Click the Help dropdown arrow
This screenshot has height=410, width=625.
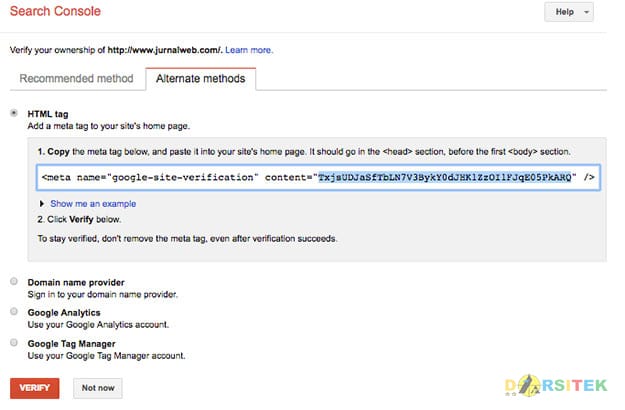pyautogui.click(x=586, y=12)
